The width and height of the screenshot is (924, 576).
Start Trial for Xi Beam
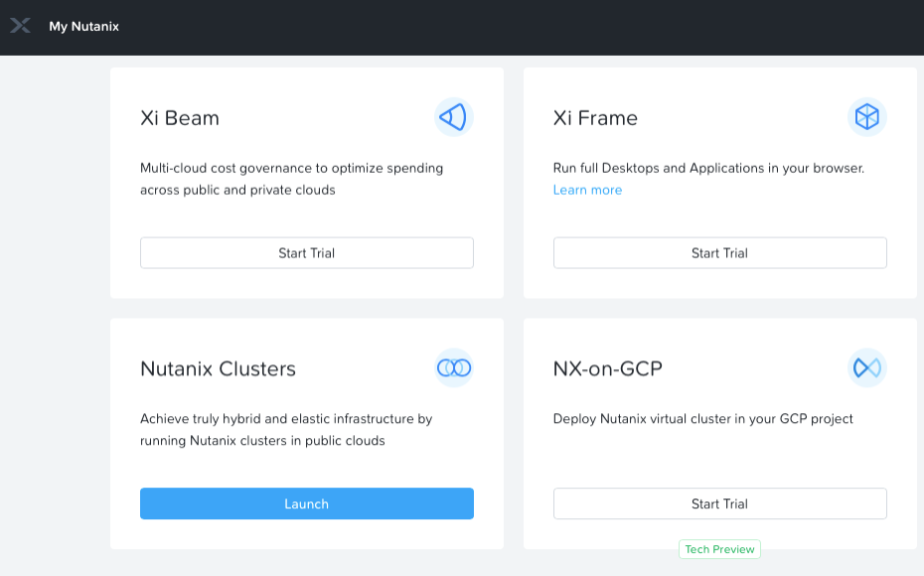point(306,253)
